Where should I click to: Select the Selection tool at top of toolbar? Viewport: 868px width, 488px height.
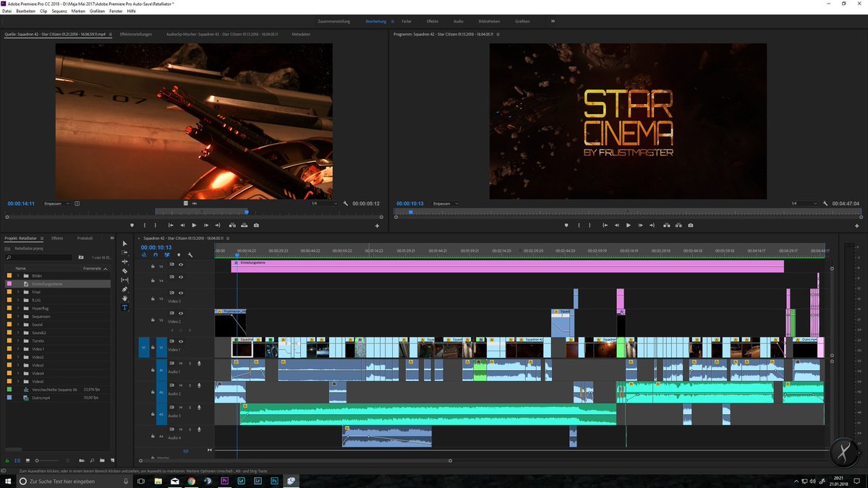coord(124,244)
